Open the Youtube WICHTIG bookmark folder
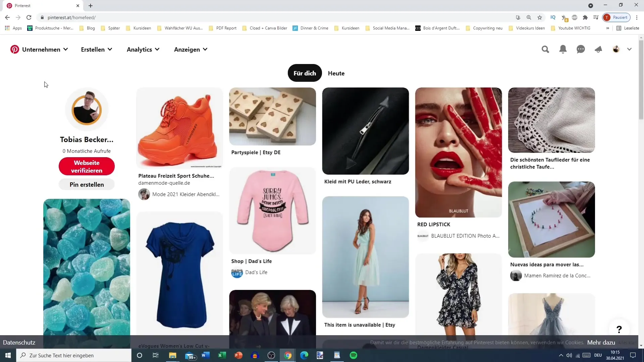The height and width of the screenshot is (362, 644). (x=571, y=28)
